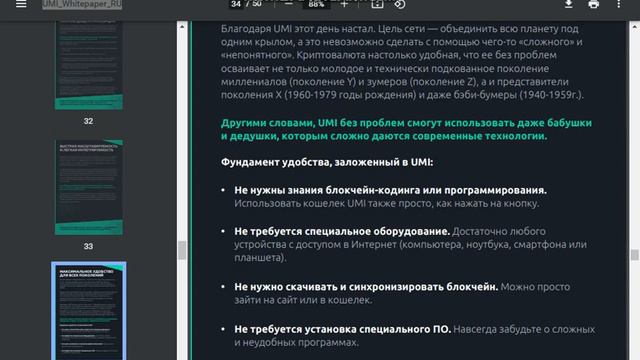Click text 'и неудобных программах.'
The image size is (640, 360).
(296, 342)
